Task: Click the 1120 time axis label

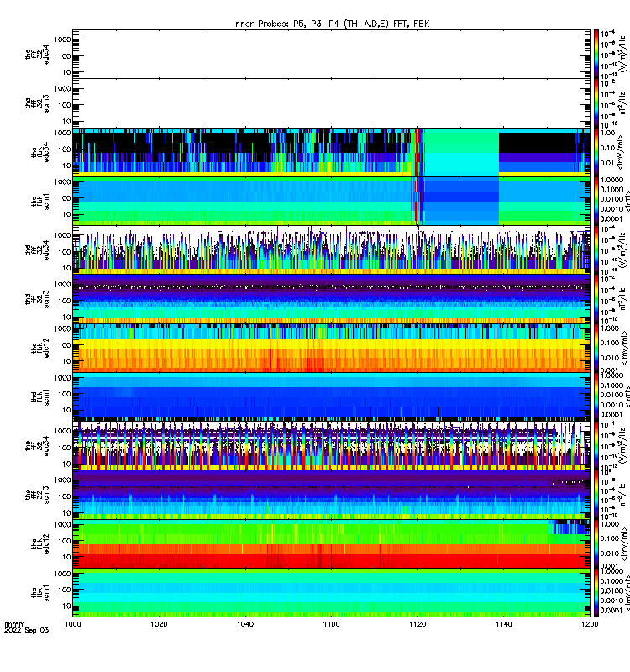Action: (x=417, y=624)
